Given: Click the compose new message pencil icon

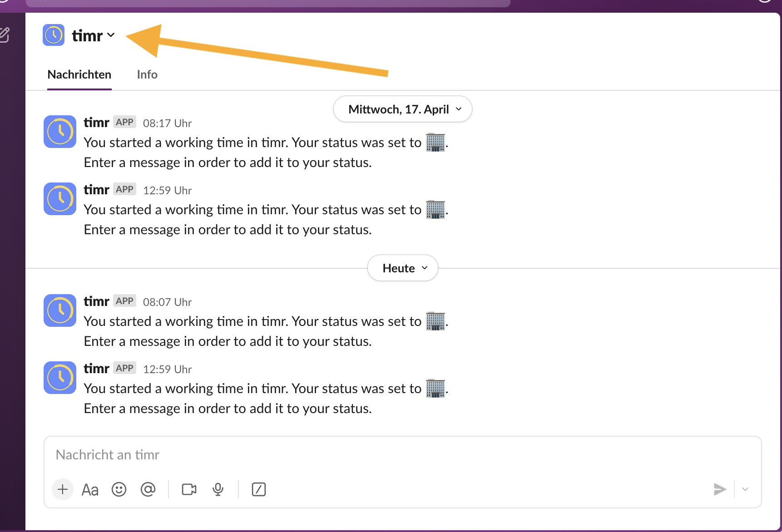Looking at the screenshot, I should click(5, 35).
